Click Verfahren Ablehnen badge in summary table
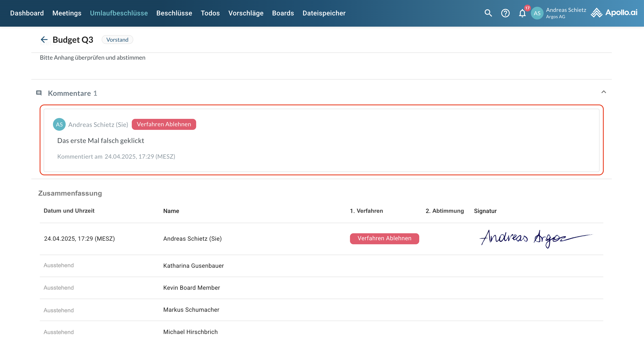The height and width of the screenshot is (346, 644). (x=384, y=238)
